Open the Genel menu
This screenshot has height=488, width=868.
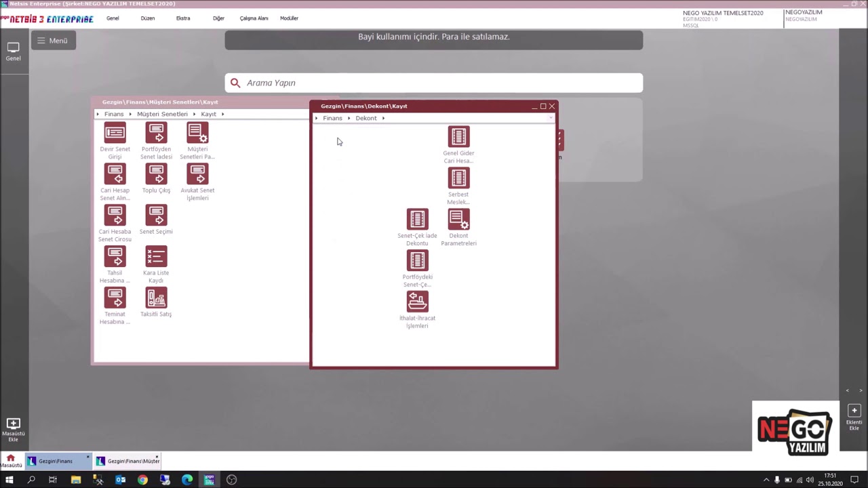[113, 18]
